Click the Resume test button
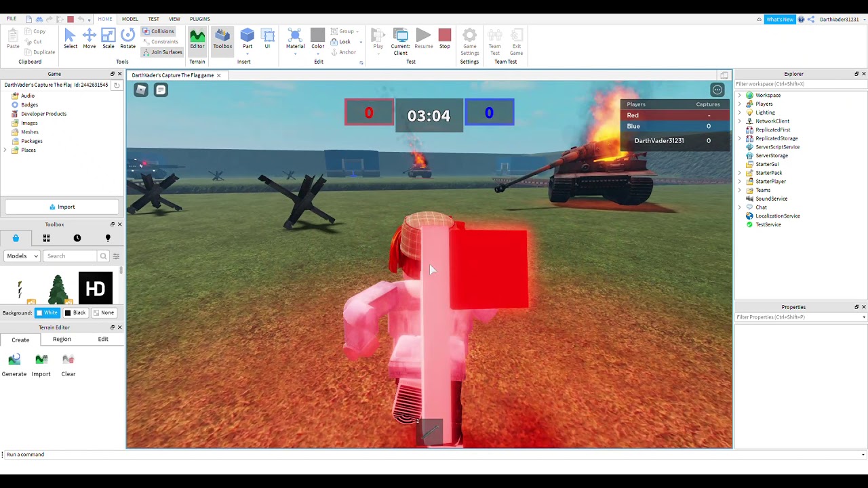868x488 pixels. (x=424, y=39)
